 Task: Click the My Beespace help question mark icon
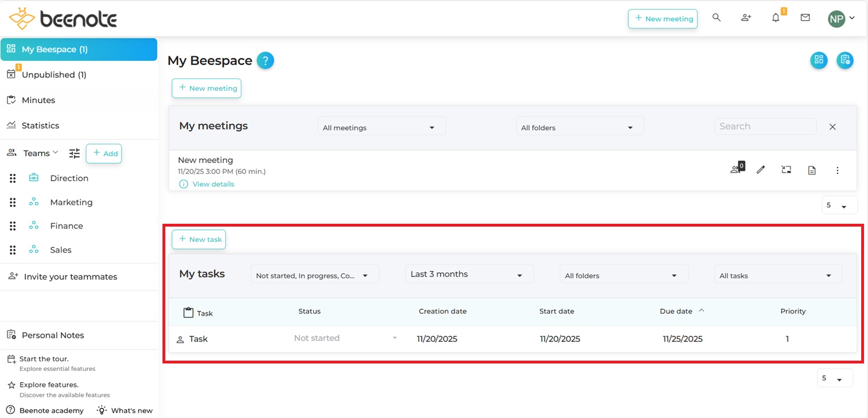[x=265, y=61]
